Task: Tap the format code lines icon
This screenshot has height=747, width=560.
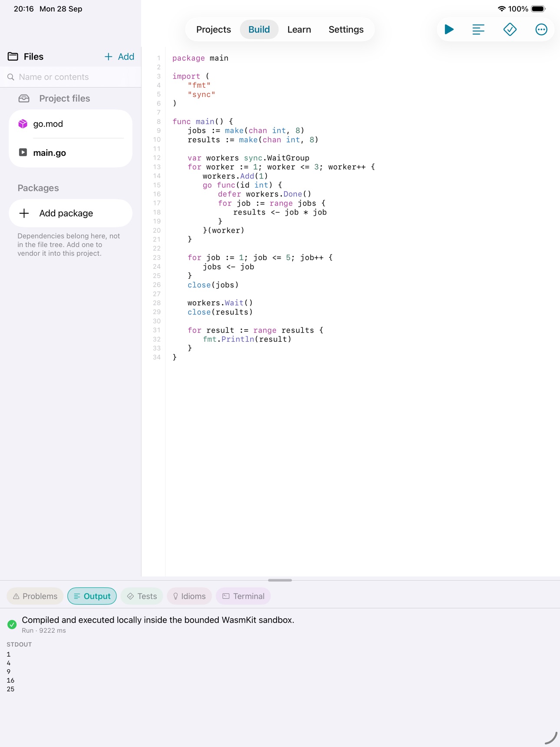Action: [x=478, y=30]
